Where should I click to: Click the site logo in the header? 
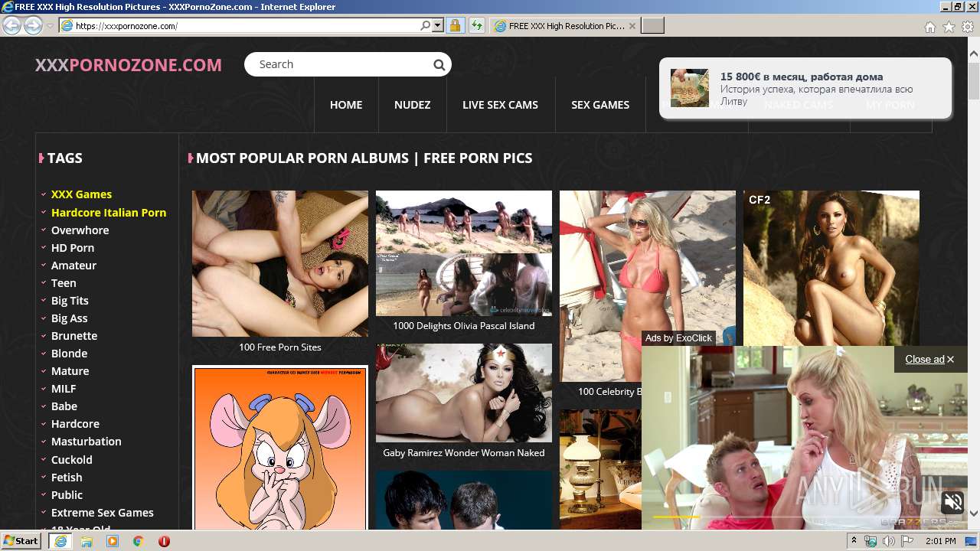129,65
